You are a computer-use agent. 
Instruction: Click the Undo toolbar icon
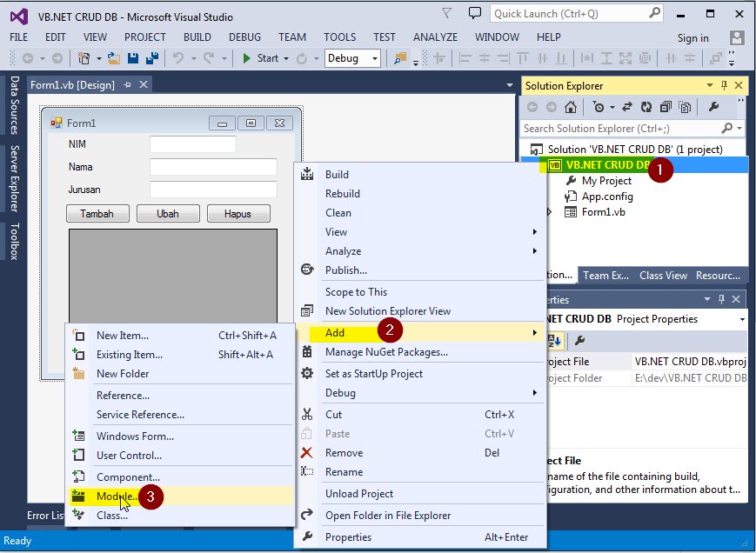click(178, 58)
